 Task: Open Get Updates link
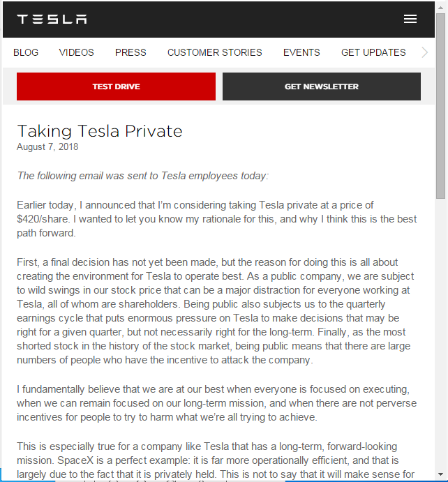(373, 52)
